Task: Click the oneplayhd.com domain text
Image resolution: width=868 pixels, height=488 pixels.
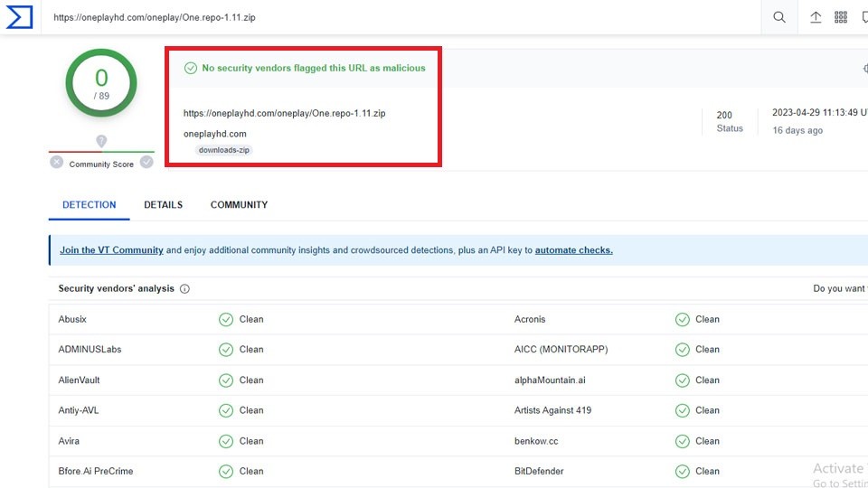Action: (x=215, y=134)
